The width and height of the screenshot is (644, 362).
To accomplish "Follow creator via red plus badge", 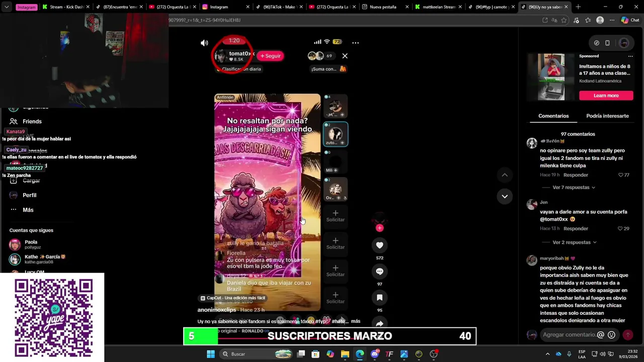I will [379, 228].
